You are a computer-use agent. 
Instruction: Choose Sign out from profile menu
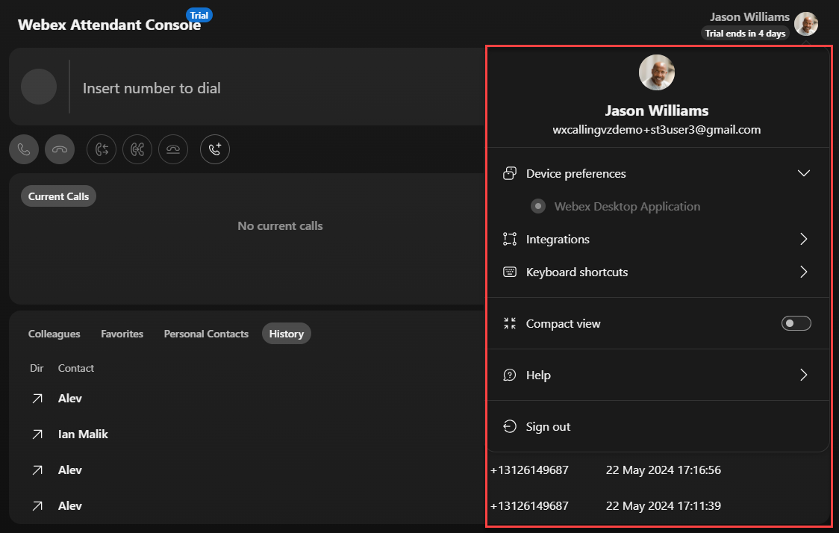657,426
